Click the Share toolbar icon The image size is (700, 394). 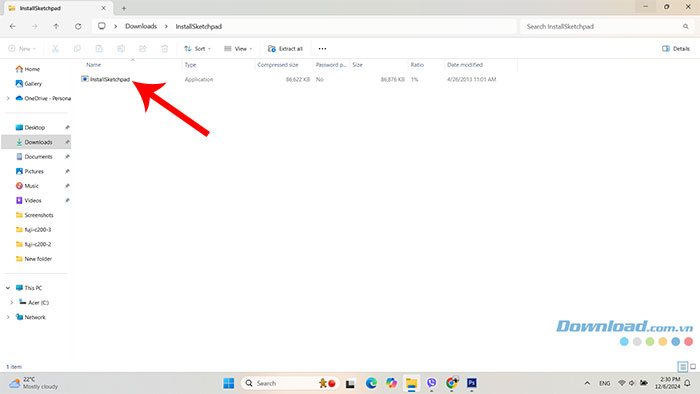pyautogui.click(x=143, y=49)
